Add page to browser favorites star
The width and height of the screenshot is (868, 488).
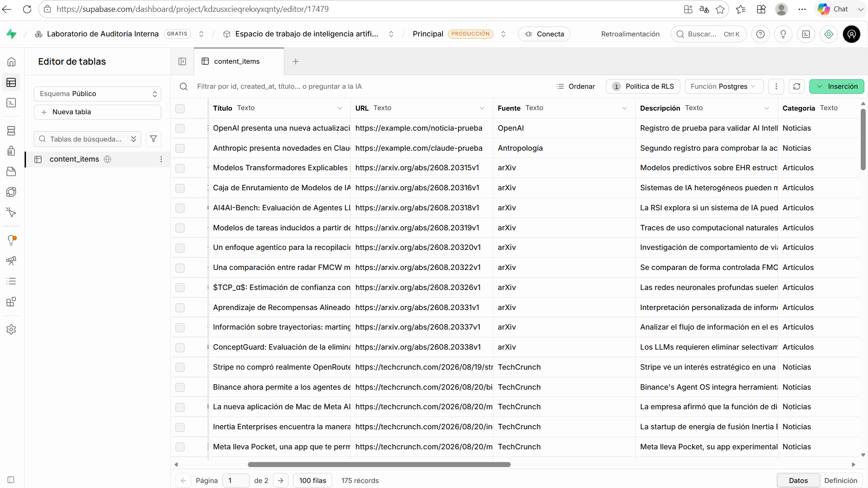(720, 9)
